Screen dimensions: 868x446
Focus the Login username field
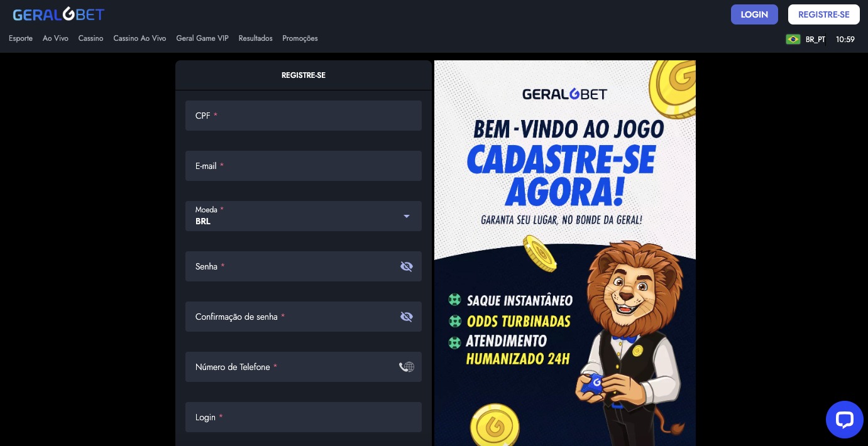(x=304, y=417)
